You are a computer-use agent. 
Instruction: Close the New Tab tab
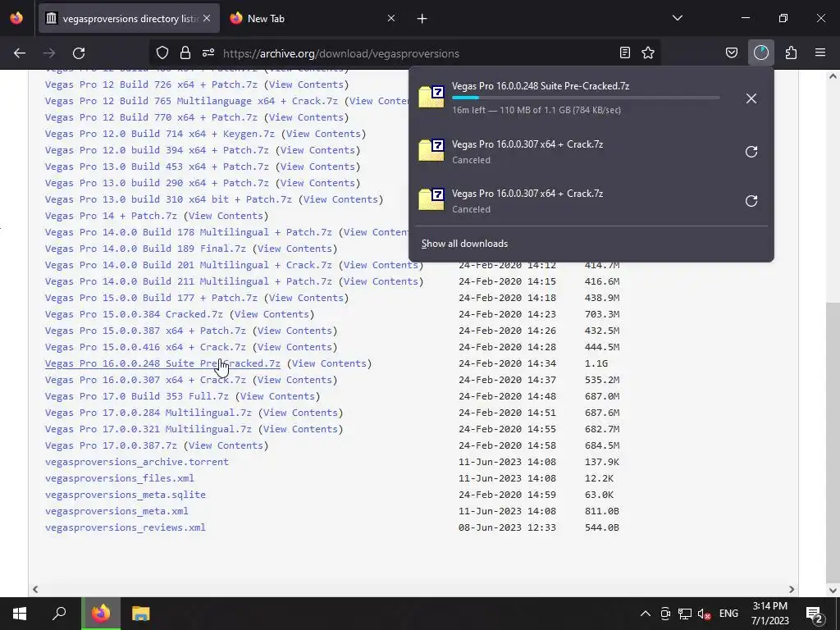(x=391, y=18)
